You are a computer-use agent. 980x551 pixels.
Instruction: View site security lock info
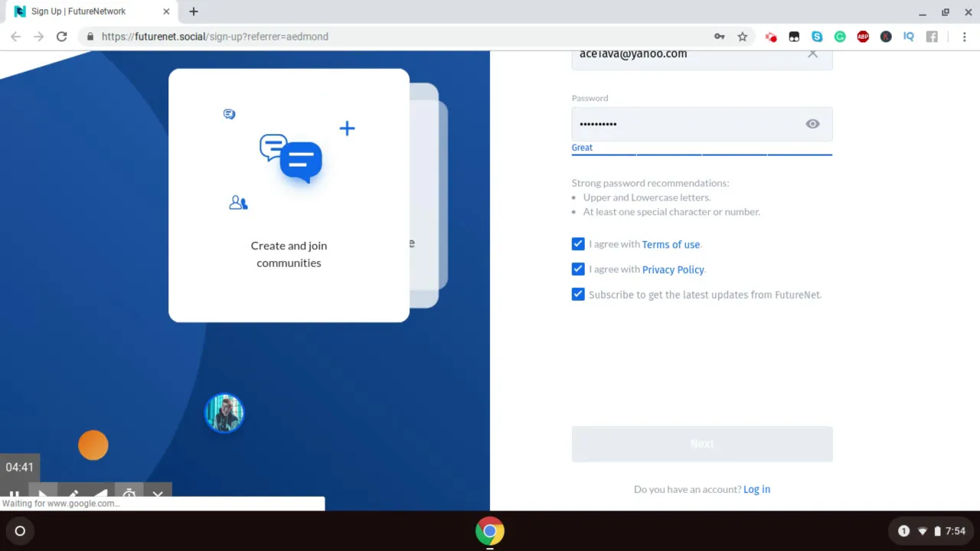coord(90,37)
